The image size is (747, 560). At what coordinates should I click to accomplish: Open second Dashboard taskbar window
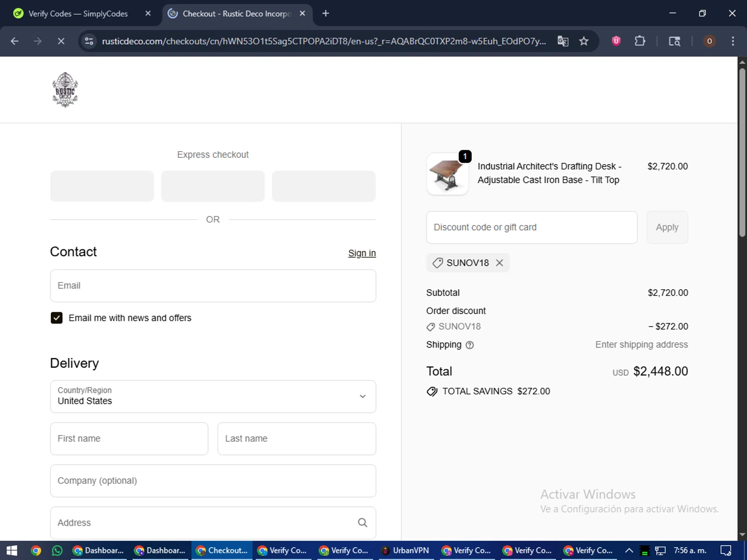[160, 551]
